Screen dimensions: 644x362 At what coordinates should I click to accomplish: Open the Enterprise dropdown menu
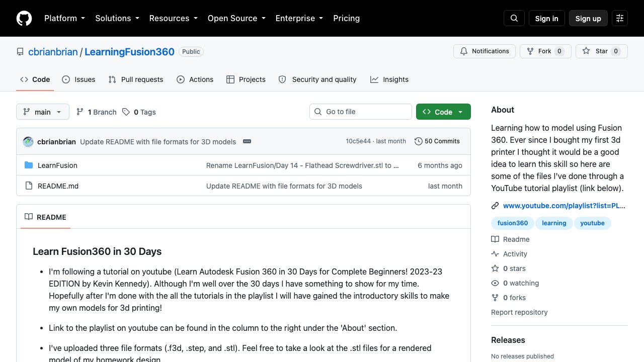tap(299, 18)
